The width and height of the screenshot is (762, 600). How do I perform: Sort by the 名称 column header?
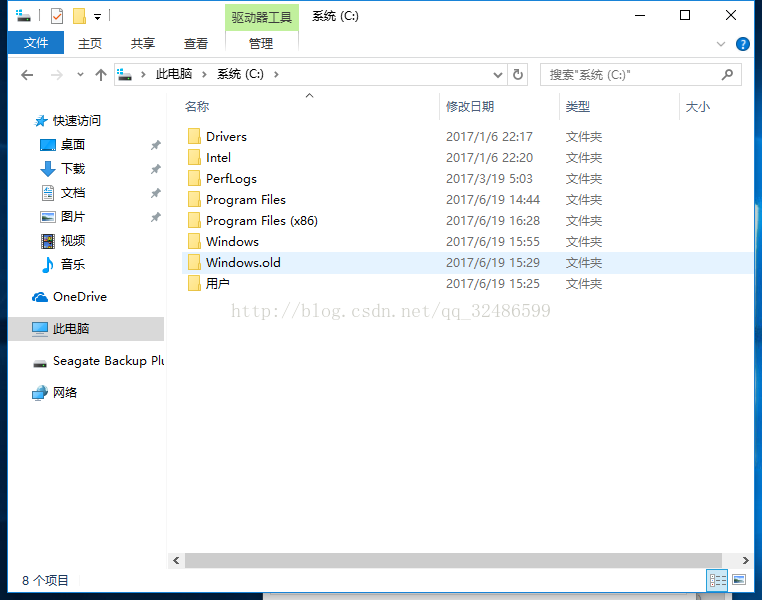(197, 106)
